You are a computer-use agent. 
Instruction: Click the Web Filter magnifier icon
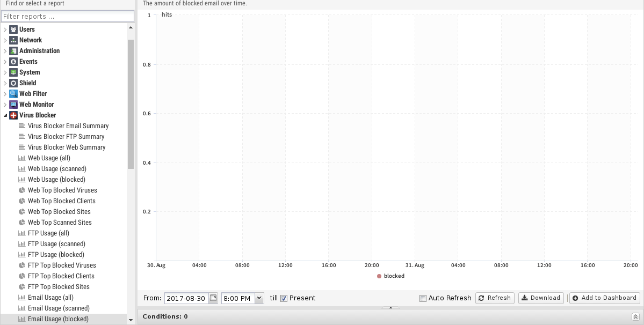[13, 94]
